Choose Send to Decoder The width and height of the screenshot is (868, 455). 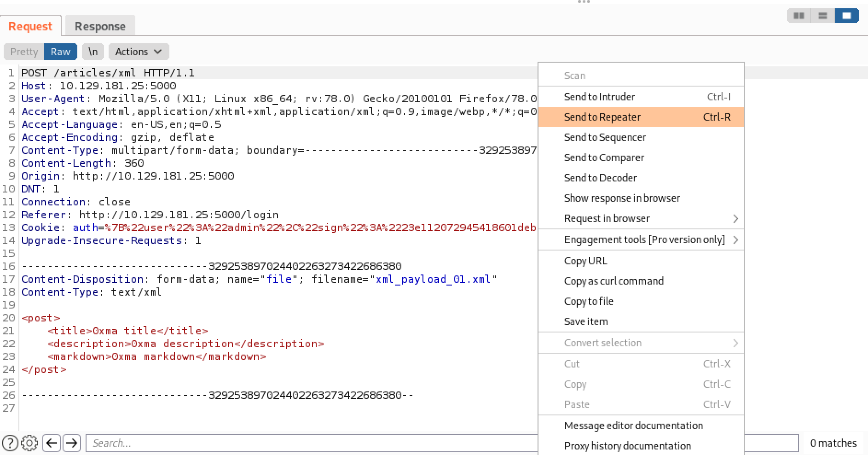tap(641, 178)
